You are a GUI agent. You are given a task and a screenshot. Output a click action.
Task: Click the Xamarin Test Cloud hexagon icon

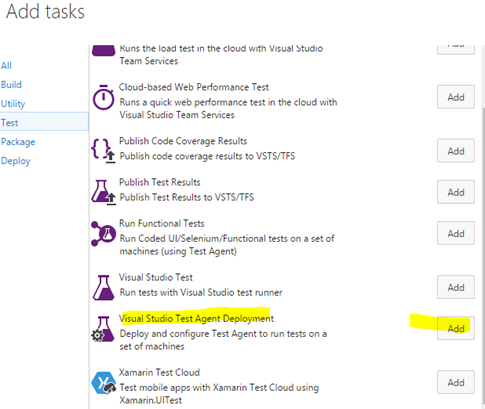(104, 383)
